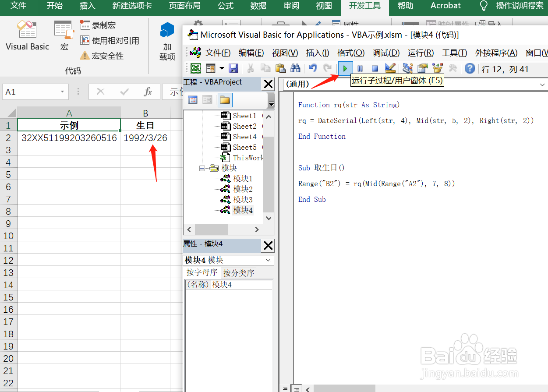
Task: Open VBA 工具(T) menu
Action: (x=454, y=53)
